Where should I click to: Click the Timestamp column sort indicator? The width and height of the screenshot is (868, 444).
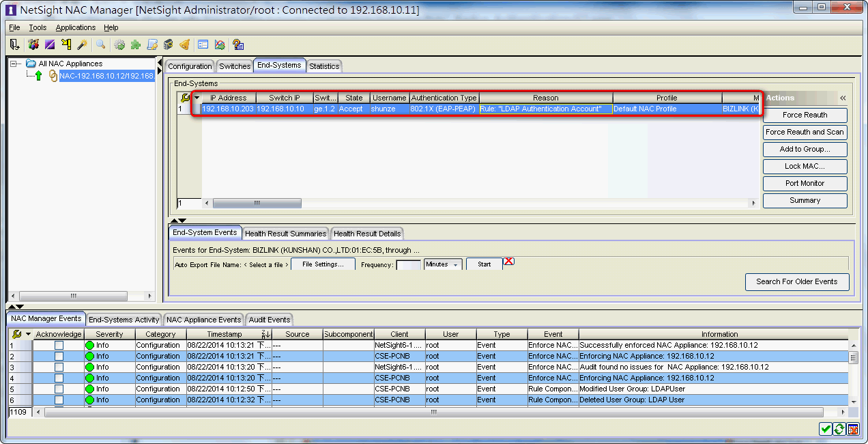point(265,334)
